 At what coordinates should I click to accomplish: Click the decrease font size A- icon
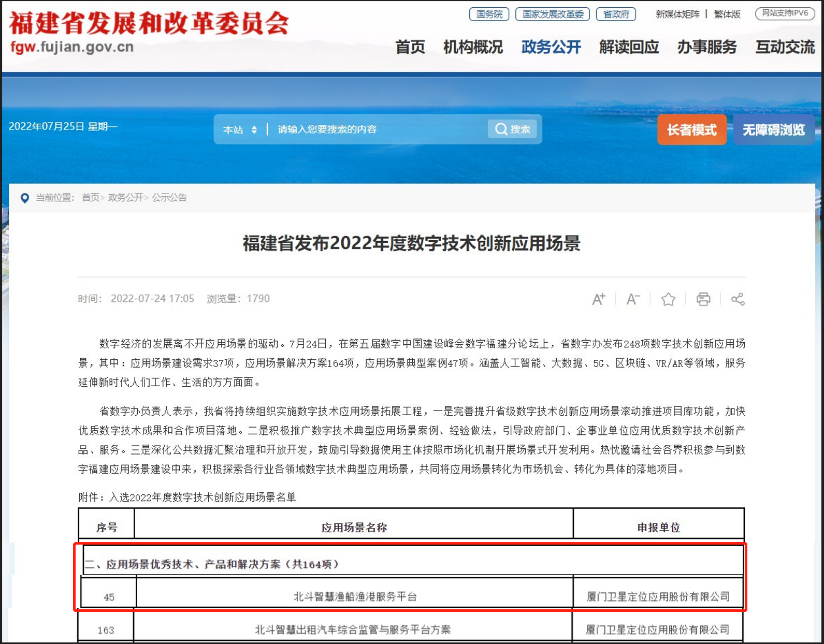click(x=632, y=299)
